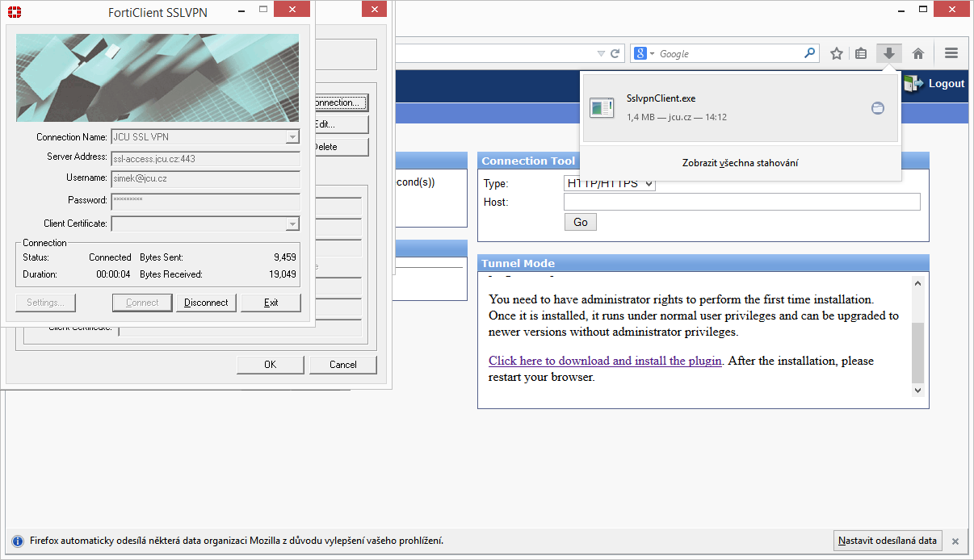The width and height of the screenshot is (974, 560).
Task: Open the SslvpnClient.exe download entry
Action: tap(740, 108)
